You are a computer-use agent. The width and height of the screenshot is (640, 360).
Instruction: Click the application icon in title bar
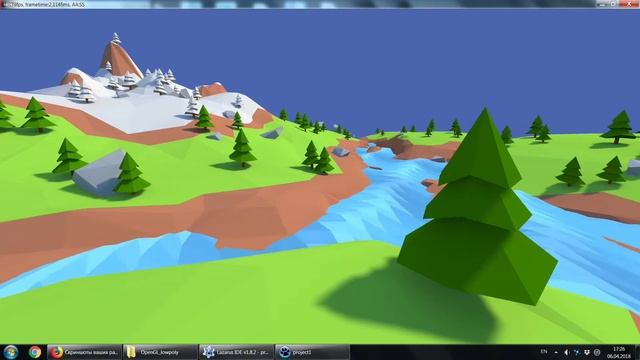[x=5, y=4]
